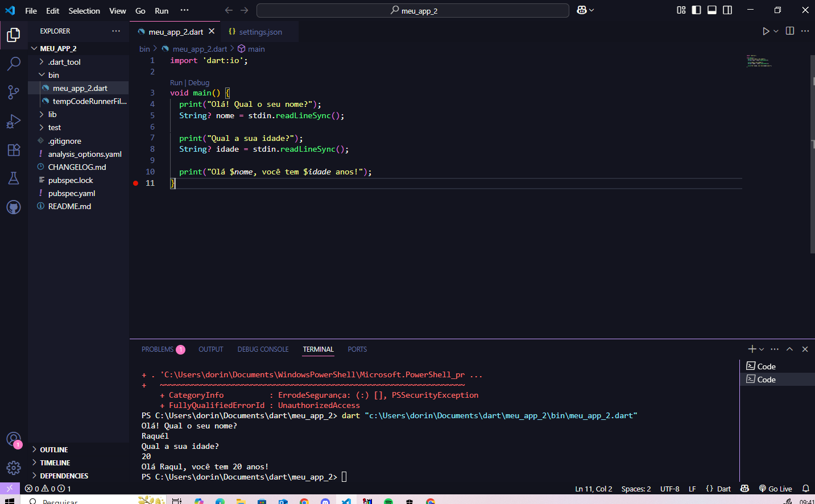
Task: Change the LF end-of-line sequence
Action: point(692,489)
